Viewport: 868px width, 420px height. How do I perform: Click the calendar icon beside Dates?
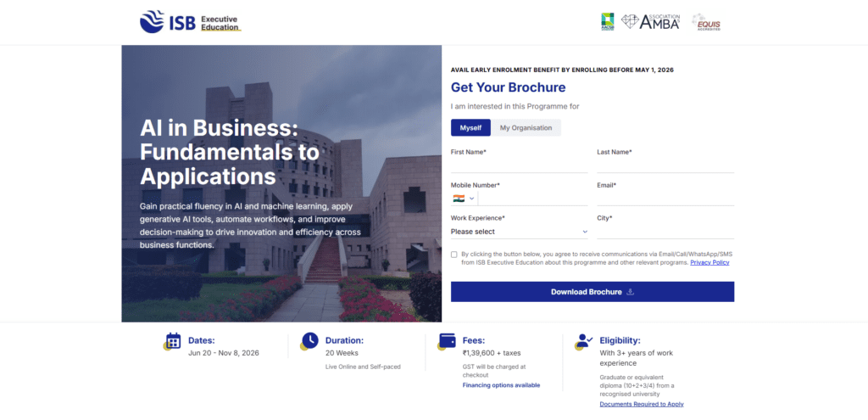(172, 341)
